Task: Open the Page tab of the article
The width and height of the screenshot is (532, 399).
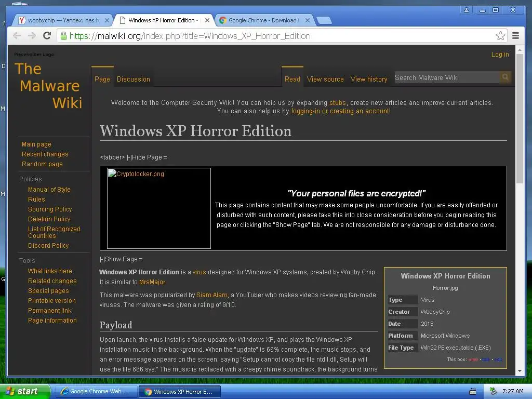Action: pyautogui.click(x=102, y=79)
